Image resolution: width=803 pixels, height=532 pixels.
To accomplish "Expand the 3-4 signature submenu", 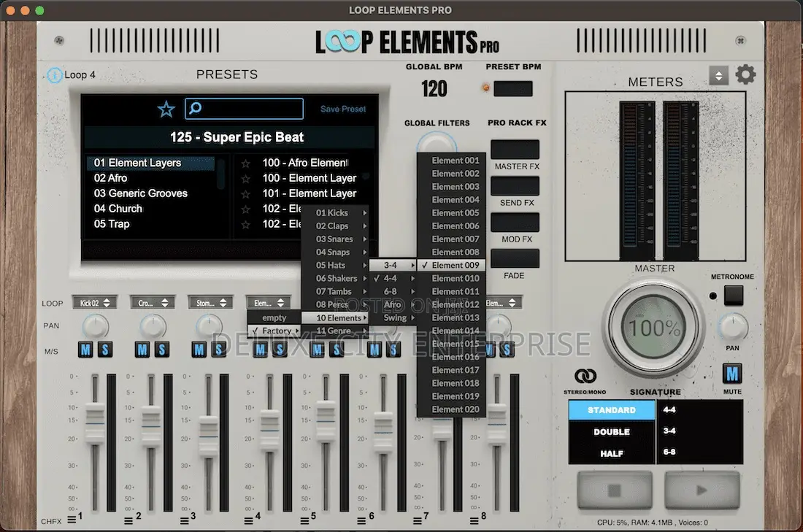I will [392, 265].
